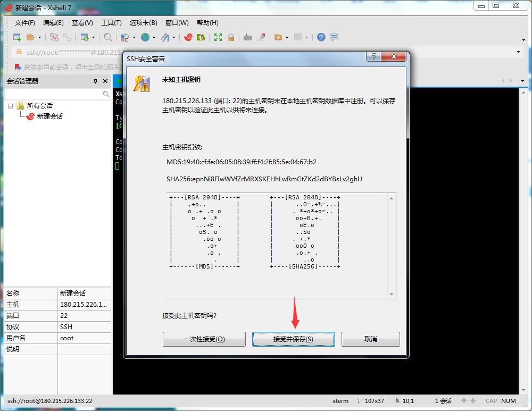Click the magnifier find icon in toolbar

pyautogui.click(x=108, y=37)
